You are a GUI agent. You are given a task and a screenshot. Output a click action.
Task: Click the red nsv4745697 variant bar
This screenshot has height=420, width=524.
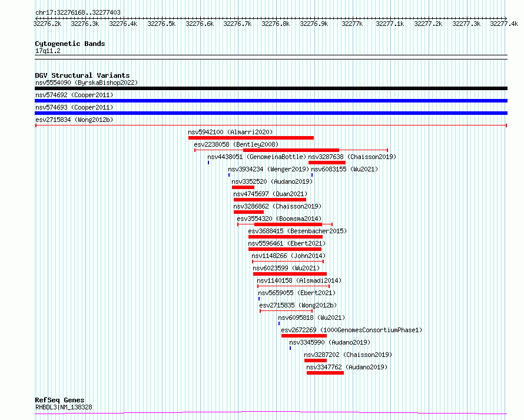pos(270,200)
